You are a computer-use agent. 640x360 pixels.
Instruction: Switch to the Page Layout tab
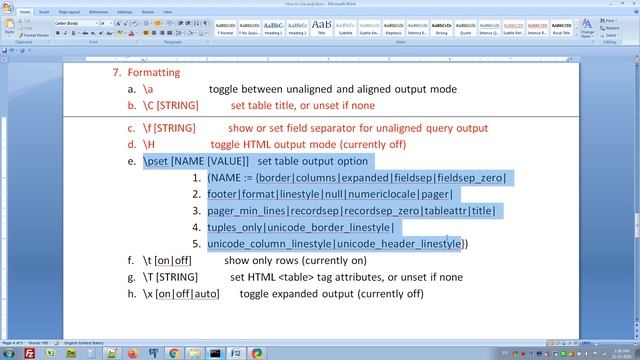(69, 12)
